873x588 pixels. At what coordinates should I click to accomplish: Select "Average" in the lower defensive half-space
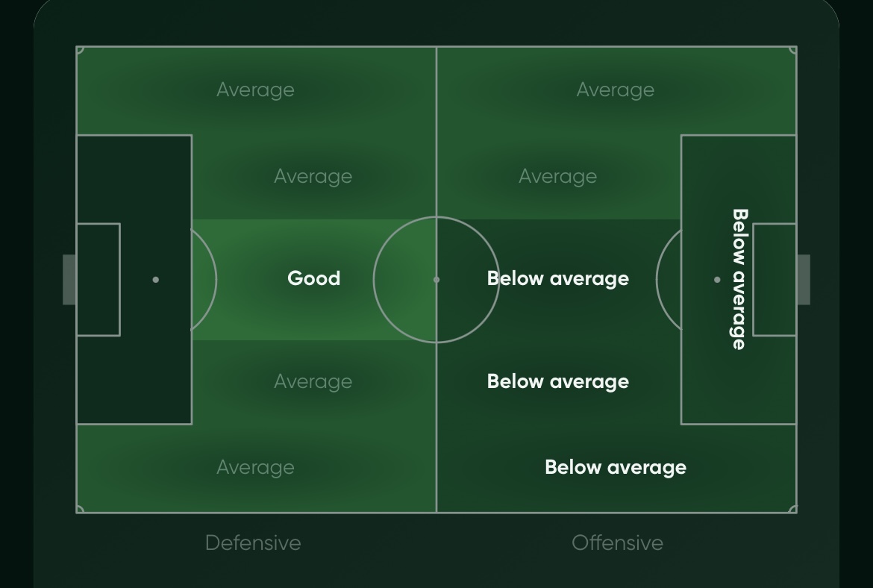coord(313,382)
